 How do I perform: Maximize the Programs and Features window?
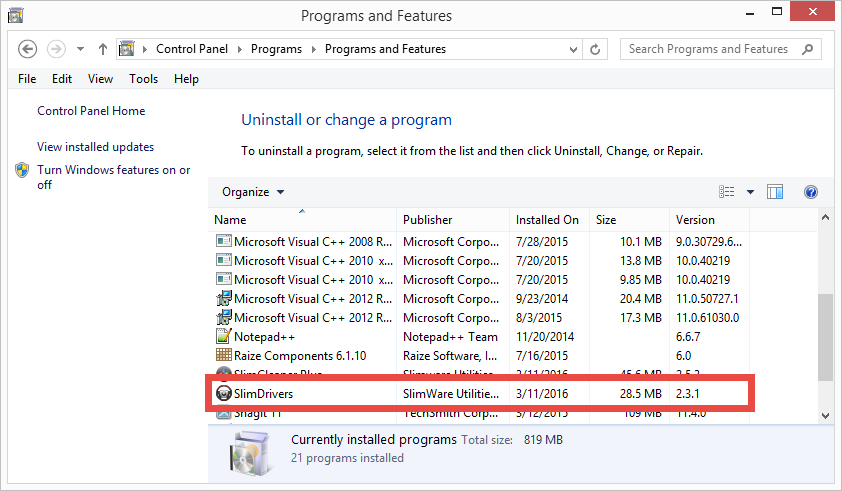(x=776, y=11)
